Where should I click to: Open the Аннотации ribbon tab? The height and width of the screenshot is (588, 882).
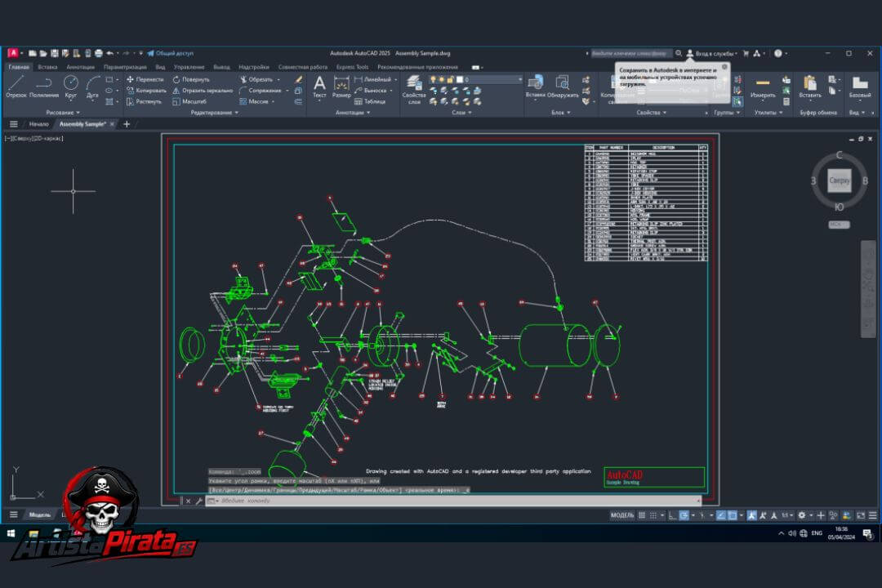(80, 67)
